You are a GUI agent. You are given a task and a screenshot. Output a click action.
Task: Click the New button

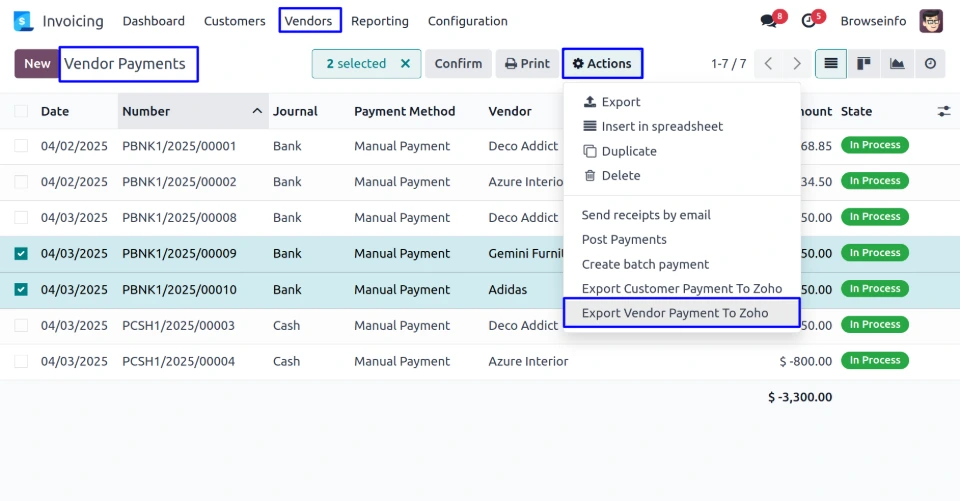click(37, 64)
